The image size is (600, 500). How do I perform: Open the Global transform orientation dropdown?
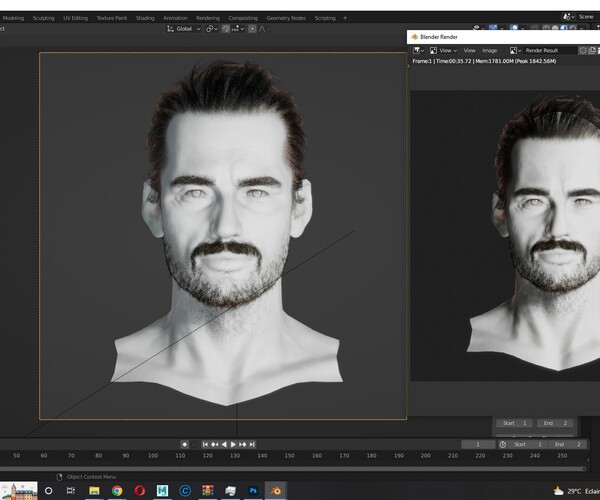tap(188, 29)
